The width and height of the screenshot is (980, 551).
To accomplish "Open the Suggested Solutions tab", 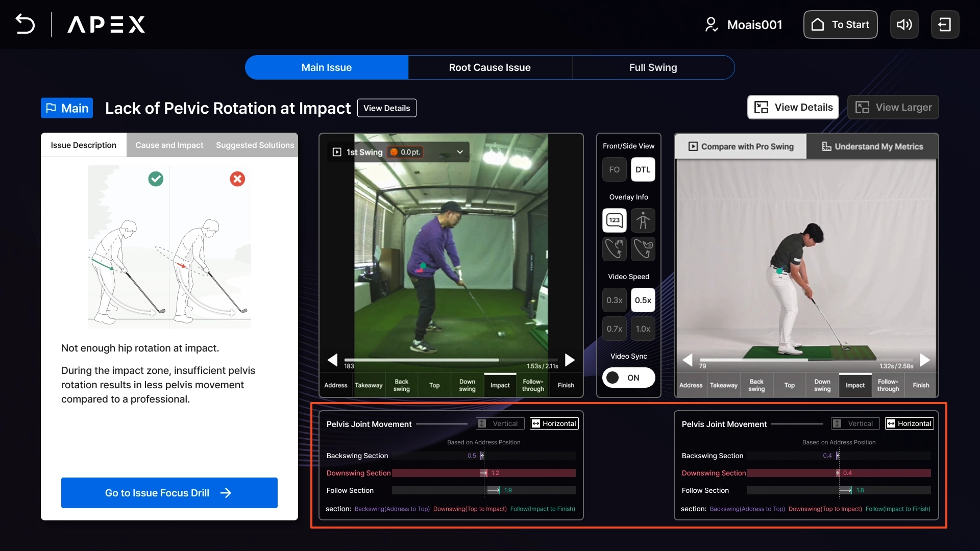I will point(255,145).
